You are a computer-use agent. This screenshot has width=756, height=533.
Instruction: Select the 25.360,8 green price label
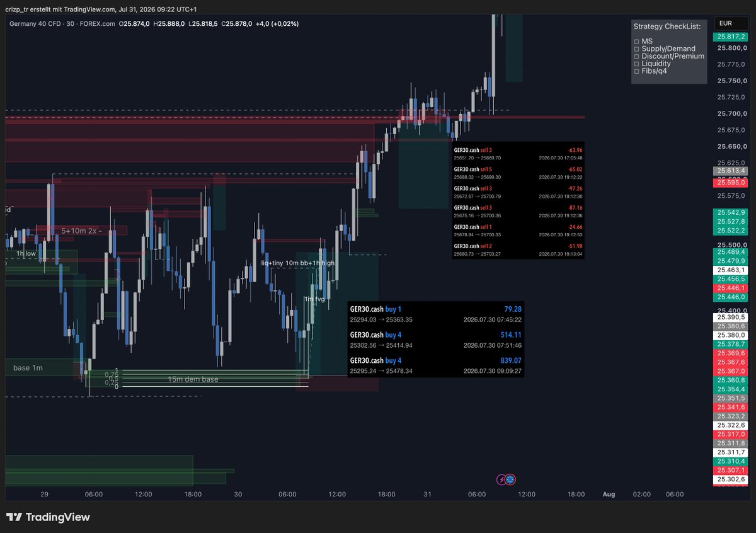[730, 381]
